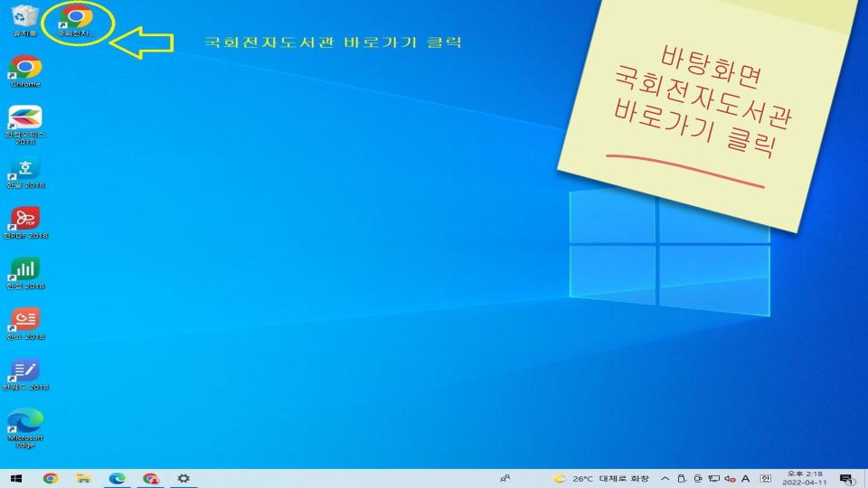Open 한셀 2018 spreadsheet shortcut

pyautogui.click(x=25, y=273)
